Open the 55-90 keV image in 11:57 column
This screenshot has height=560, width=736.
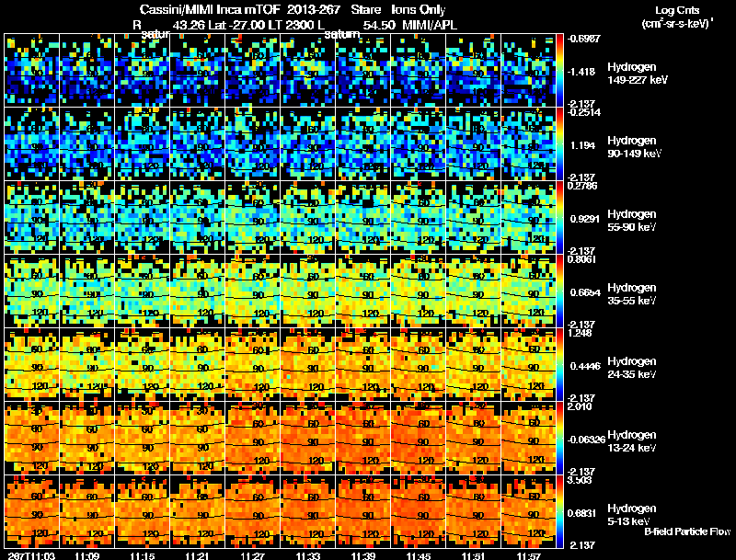pyautogui.click(x=528, y=217)
